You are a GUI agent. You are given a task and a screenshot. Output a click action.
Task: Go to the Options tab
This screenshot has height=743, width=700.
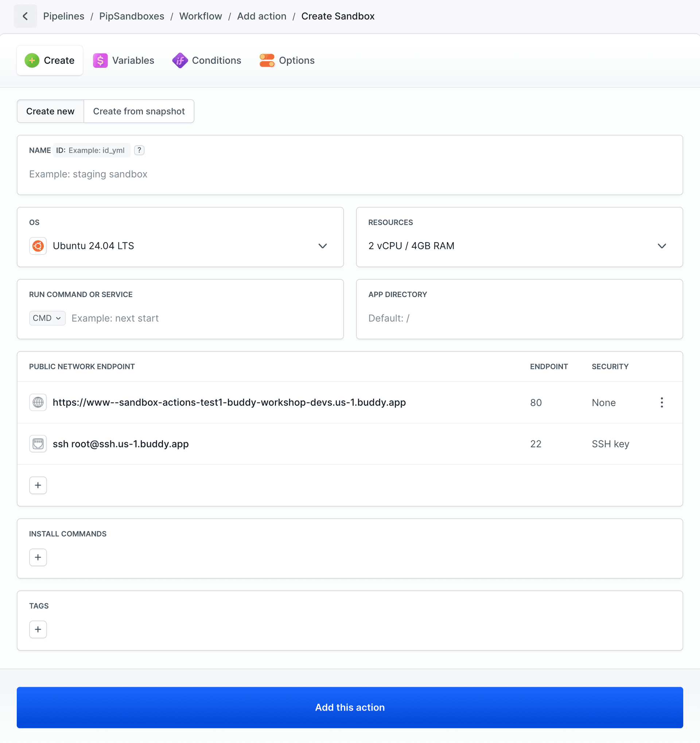[287, 61]
